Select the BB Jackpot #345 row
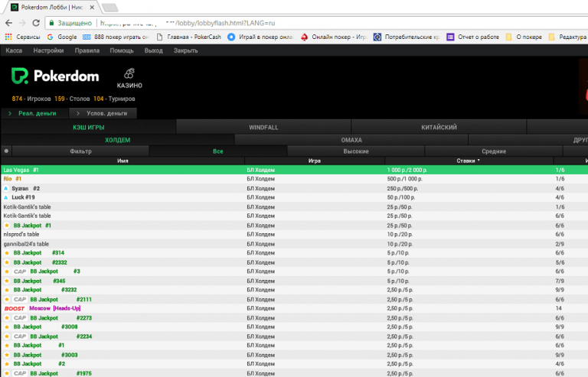 click(x=294, y=281)
